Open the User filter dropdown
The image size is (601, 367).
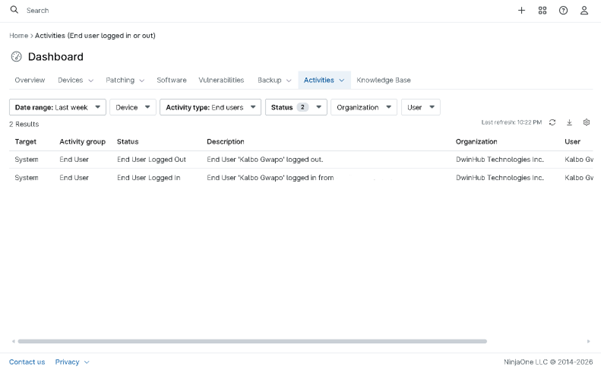[420, 107]
